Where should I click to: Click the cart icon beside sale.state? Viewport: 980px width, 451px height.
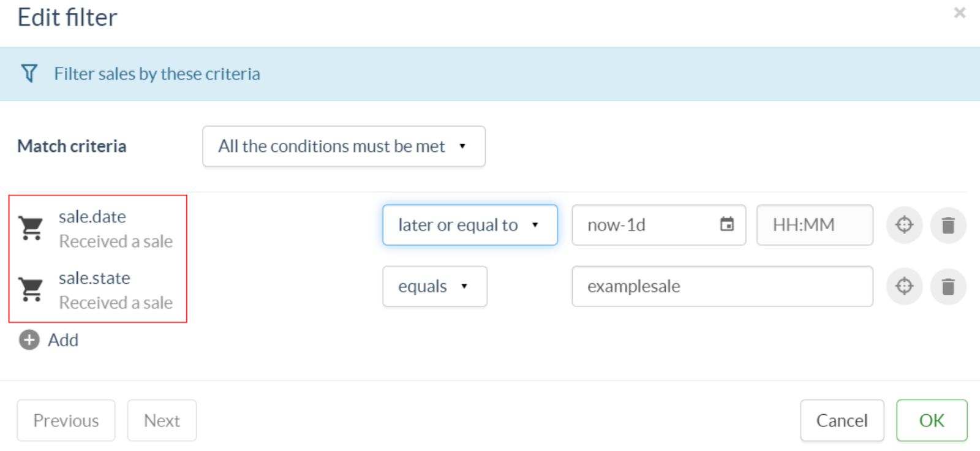31,289
